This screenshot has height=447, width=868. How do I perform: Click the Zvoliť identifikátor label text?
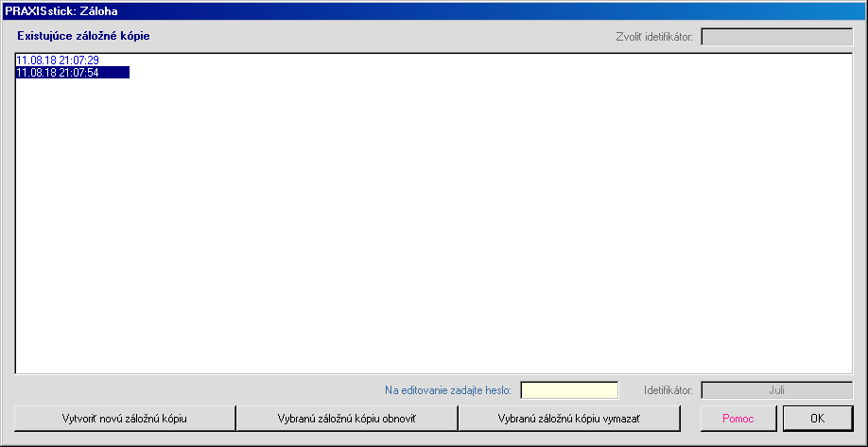654,38
